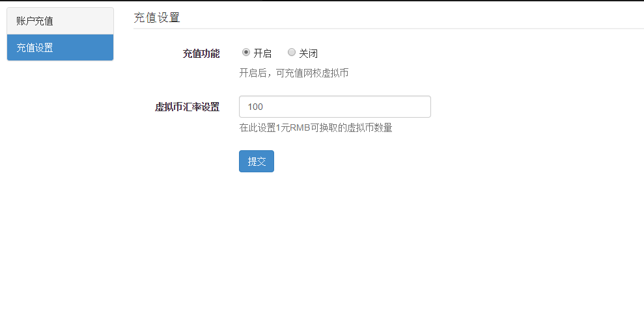Click the 充值功能 label
Image resolution: width=644 pixels, height=316 pixels.
click(x=201, y=54)
